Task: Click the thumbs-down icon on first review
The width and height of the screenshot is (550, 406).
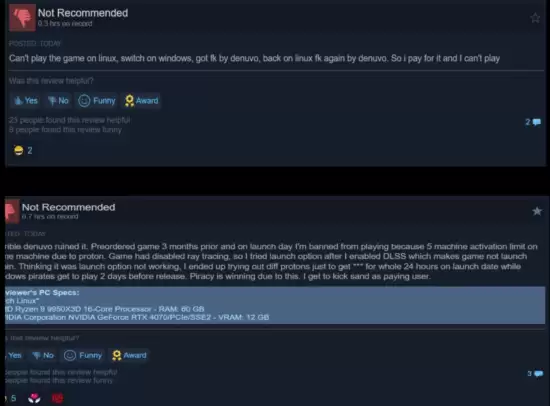Action: (x=22, y=18)
